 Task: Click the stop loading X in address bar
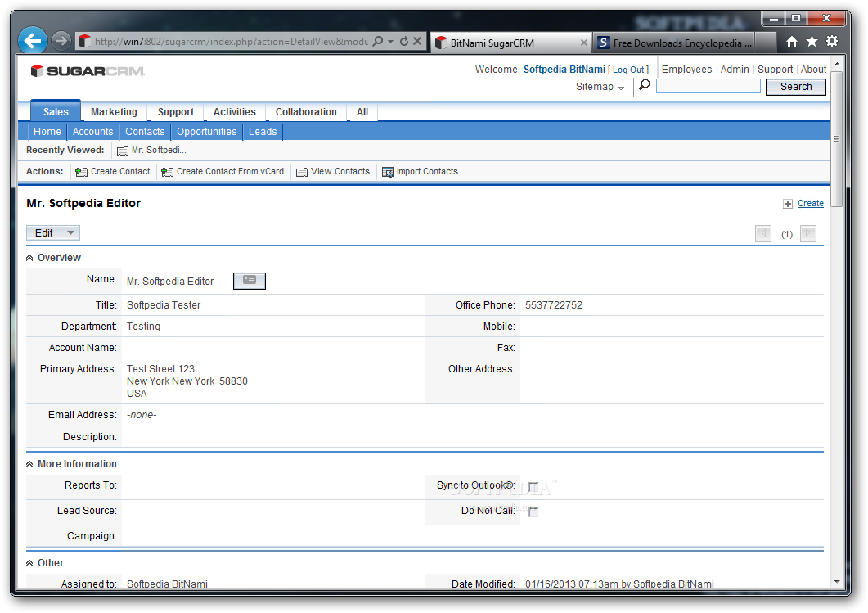coord(417,41)
